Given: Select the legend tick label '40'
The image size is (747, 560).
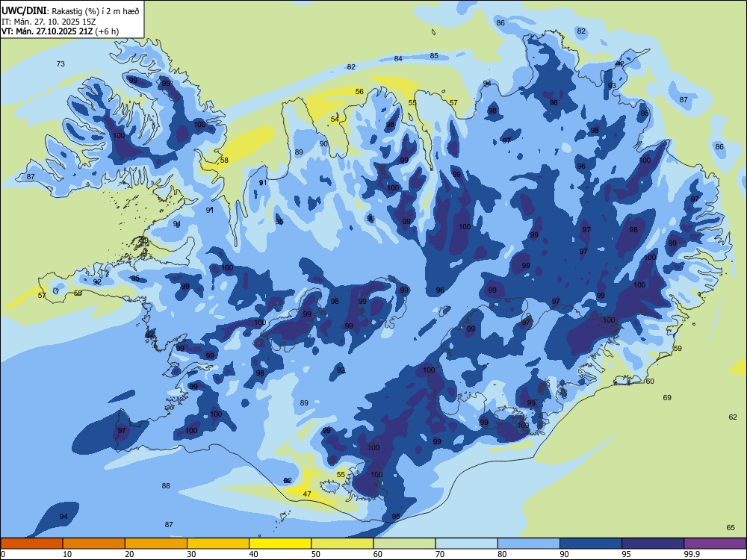Looking at the screenshot, I should (253, 554).
